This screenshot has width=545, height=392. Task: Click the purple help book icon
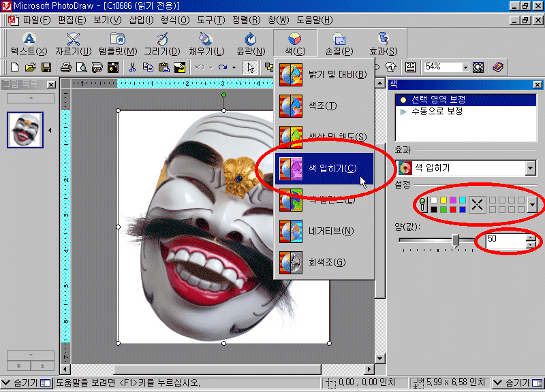coord(498,67)
